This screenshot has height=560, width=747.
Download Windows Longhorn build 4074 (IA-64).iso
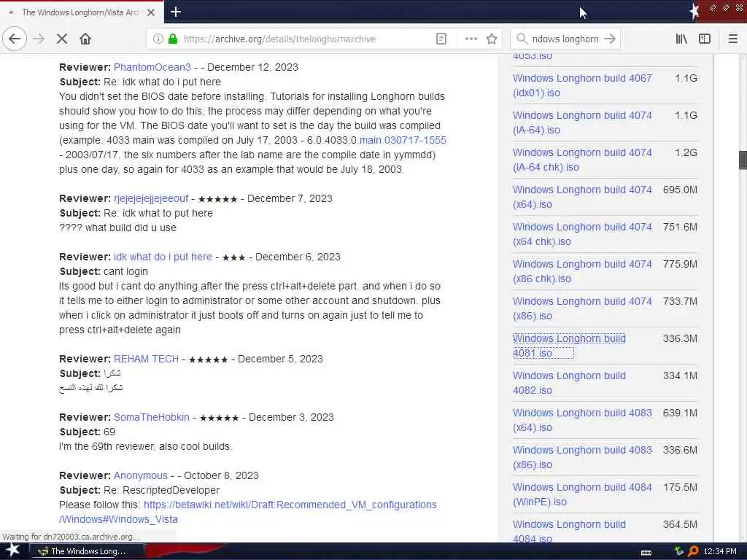point(582,122)
